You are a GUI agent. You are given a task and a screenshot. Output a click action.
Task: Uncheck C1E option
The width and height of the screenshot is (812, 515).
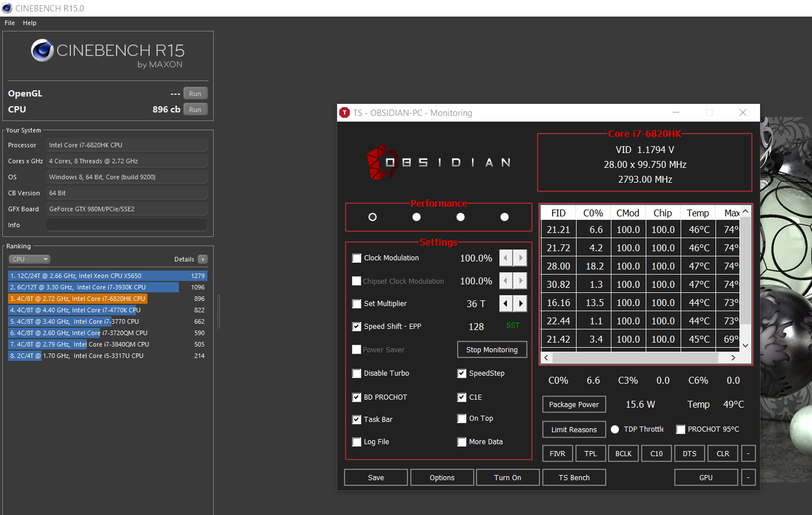(462, 397)
